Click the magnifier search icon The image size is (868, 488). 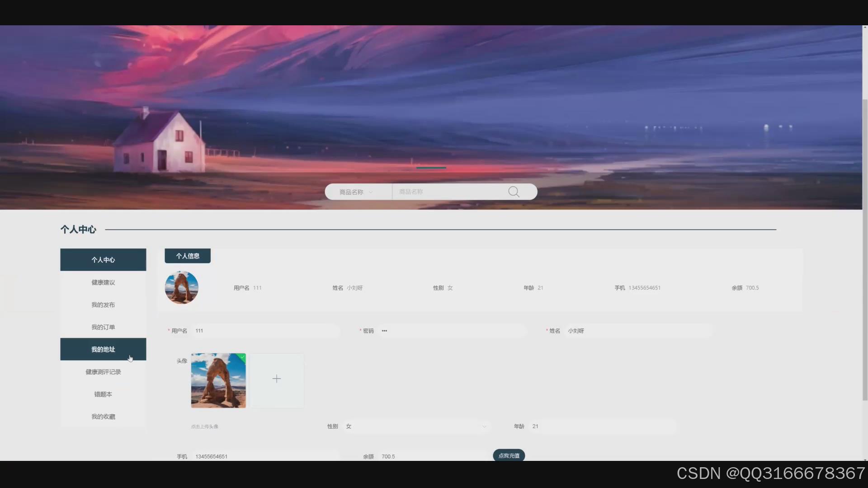pyautogui.click(x=514, y=192)
